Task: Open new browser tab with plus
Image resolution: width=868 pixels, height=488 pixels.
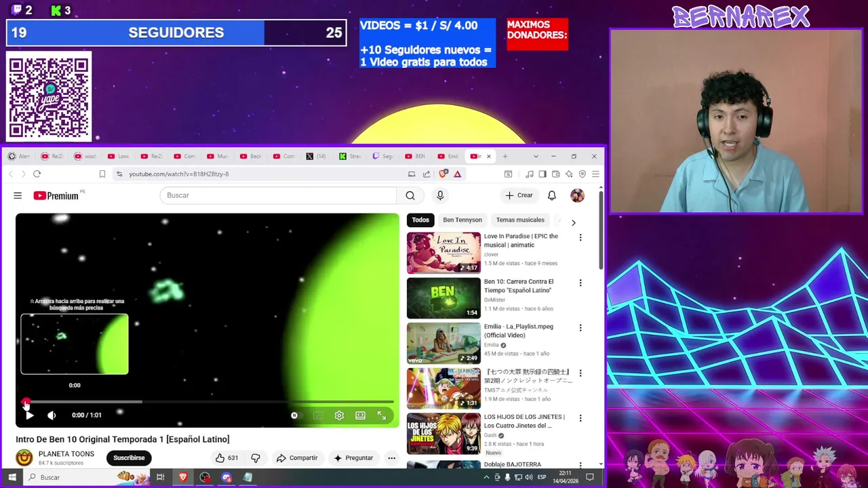Action: tap(505, 156)
